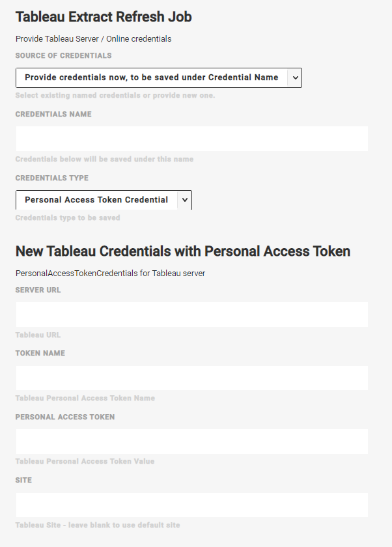392x547 pixels.
Task: Click the PERSONAL ACCESS TOKEN label
Action: [65, 417]
